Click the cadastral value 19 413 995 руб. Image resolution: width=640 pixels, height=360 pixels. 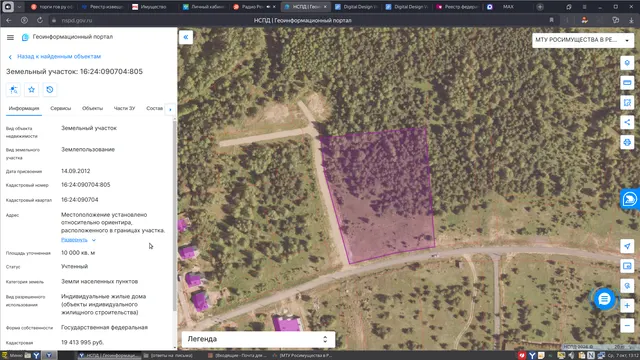tap(82, 342)
